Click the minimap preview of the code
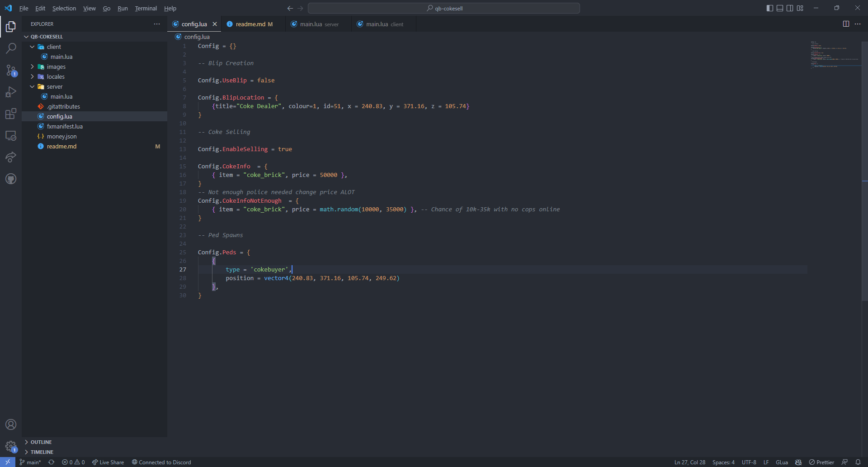 (x=834, y=54)
